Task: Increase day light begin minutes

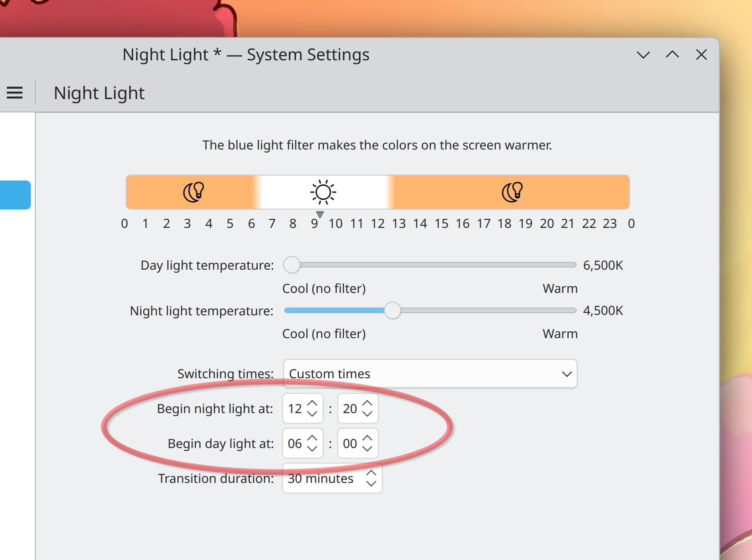Action: (x=367, y=439)
